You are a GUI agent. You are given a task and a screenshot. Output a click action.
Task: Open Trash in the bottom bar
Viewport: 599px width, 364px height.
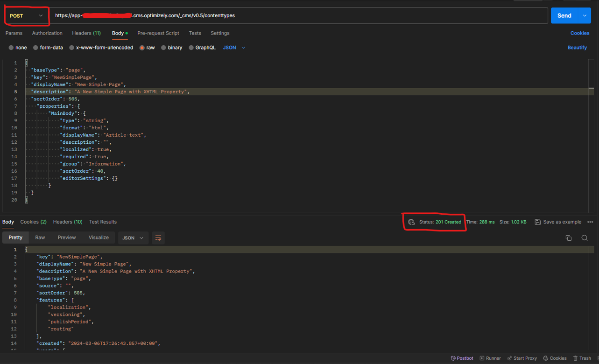tap(582, 358)
